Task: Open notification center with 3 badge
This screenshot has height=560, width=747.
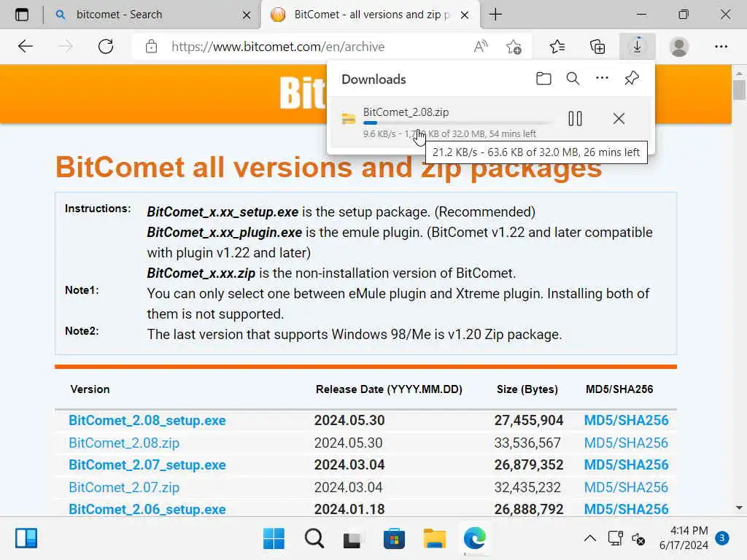Action: pyautogui.click(x=722, y=539)
